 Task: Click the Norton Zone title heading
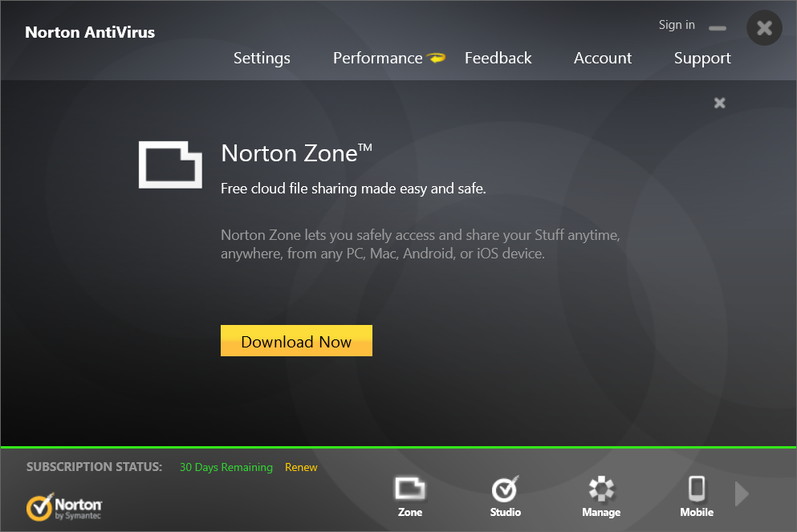296,153
